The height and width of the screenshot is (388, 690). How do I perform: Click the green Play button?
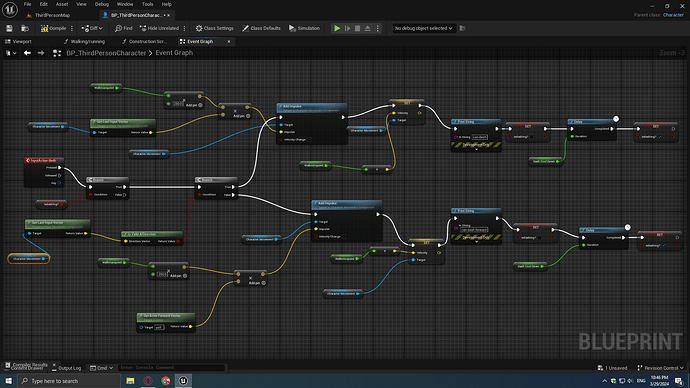pyautogui.click(x=337, y=28)
